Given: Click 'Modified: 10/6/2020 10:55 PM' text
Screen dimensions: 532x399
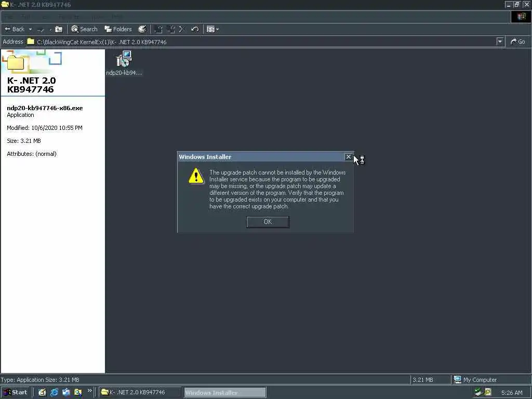Looking at the screenshot, I should (45, 128).
